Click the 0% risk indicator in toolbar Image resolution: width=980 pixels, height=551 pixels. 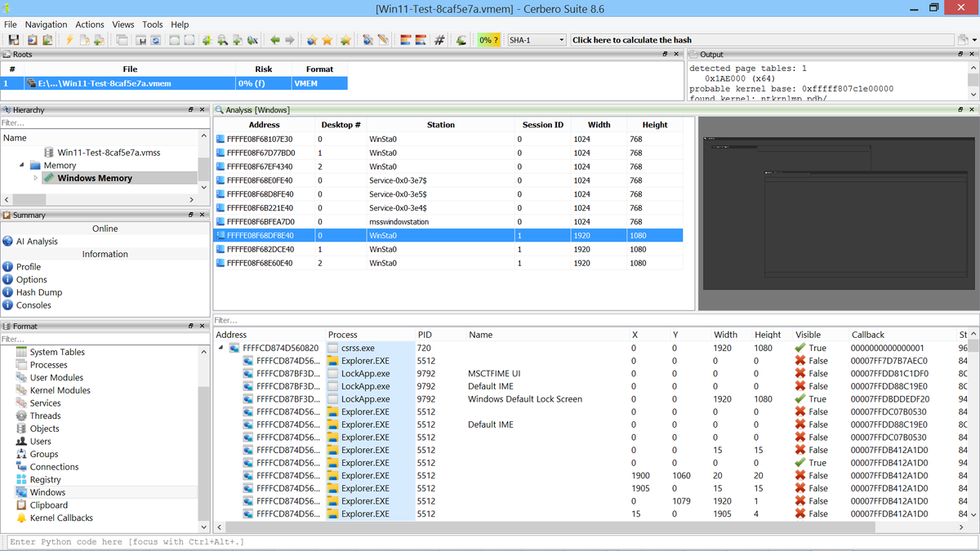pos(488,40)
